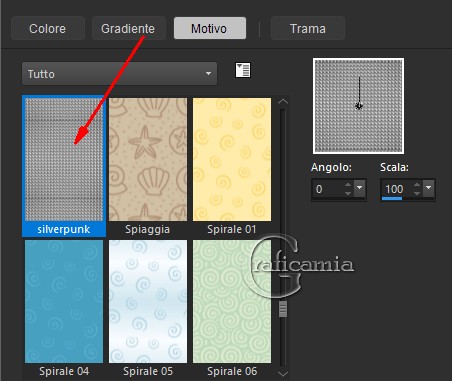The image size is (452, 381).
Task: Choose the Spiaggia pattern thumbnail
Action: point(148,159)
